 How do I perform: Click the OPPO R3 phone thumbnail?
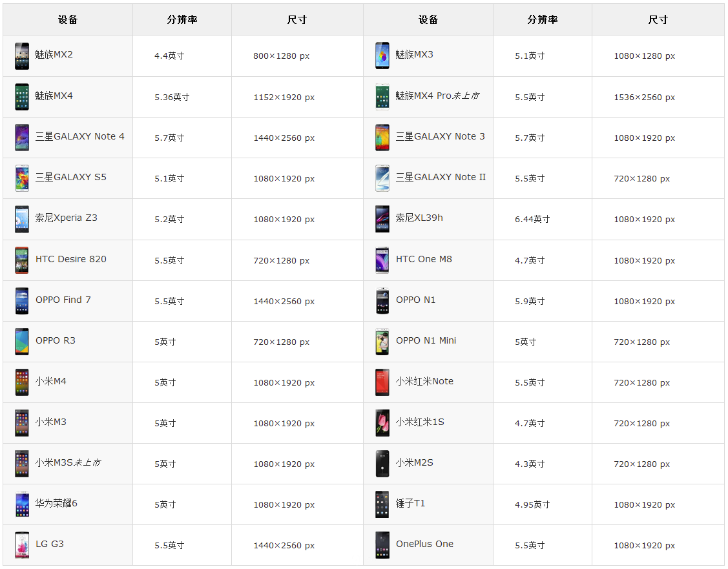[22, 342]
